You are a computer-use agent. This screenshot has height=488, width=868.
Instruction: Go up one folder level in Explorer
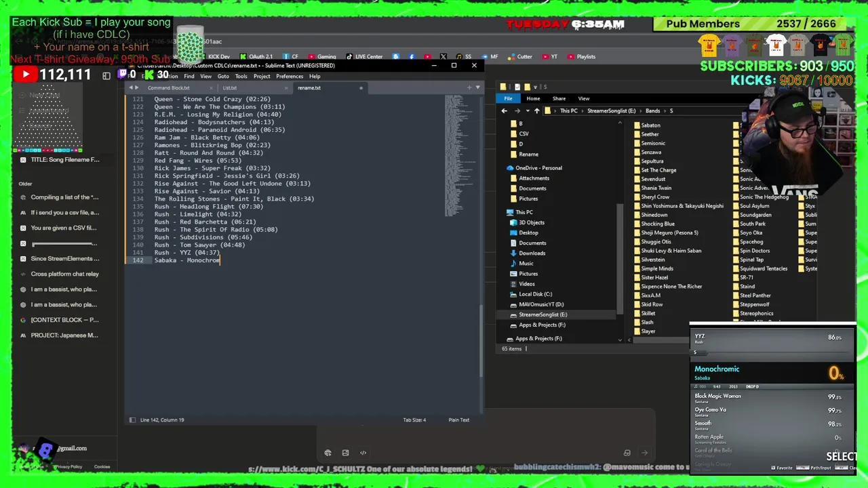[536, 110]
